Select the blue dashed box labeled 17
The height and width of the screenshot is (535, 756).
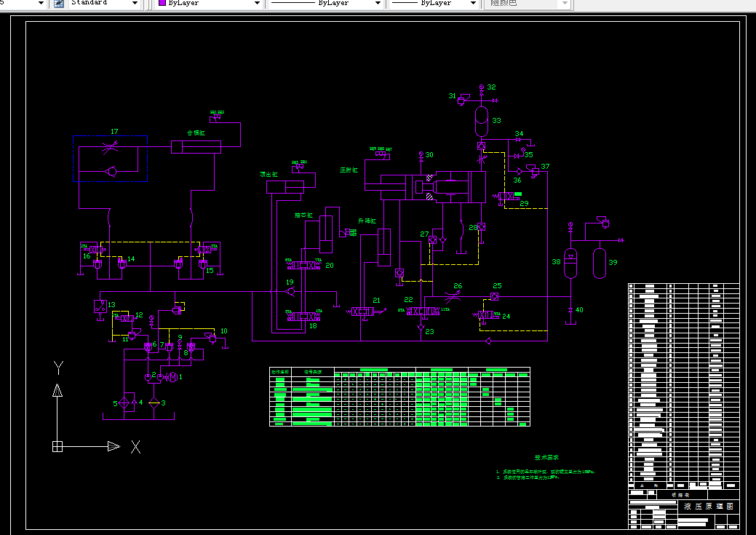111,159
